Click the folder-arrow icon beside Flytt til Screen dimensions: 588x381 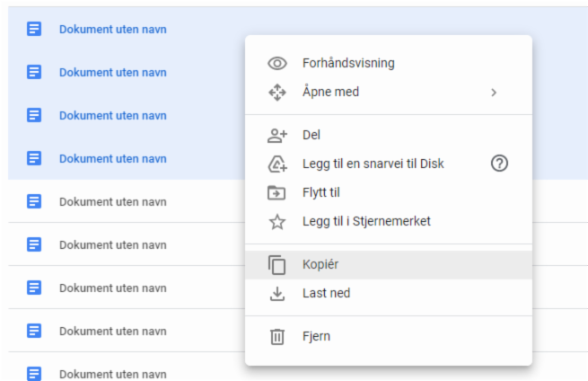pos(277,193)
